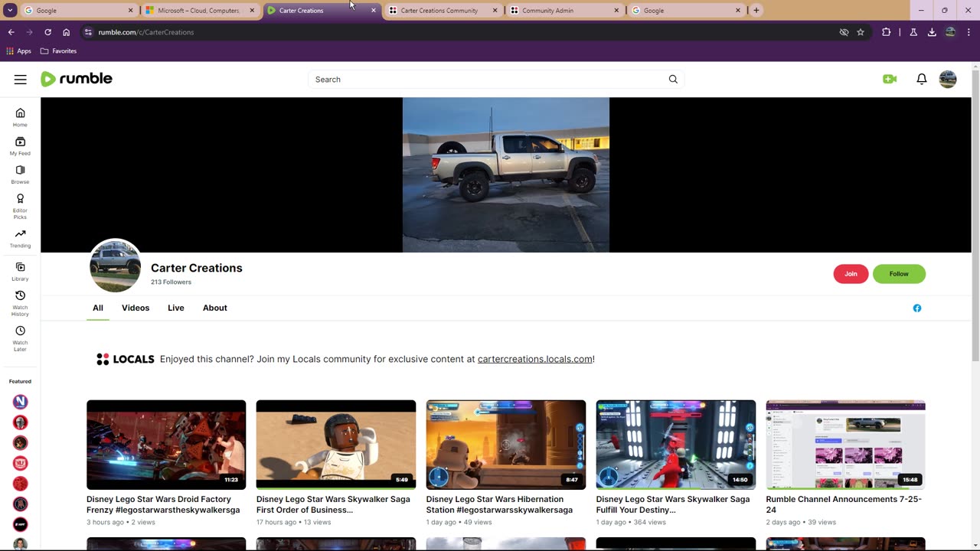Close the Carter Creations browser tab
The width and height of the screenshot is (980, 551).
click(374, 11)
